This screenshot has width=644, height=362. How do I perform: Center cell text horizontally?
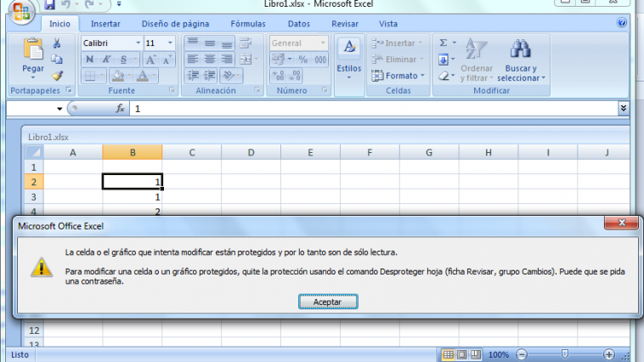coord(210,59)
